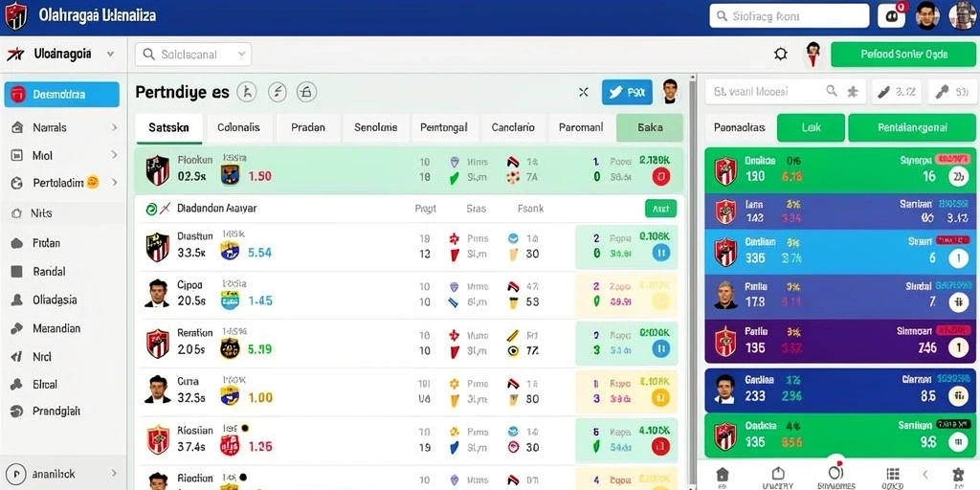
Task: Switch to the Pradan tab
Action: pos(308,127)
